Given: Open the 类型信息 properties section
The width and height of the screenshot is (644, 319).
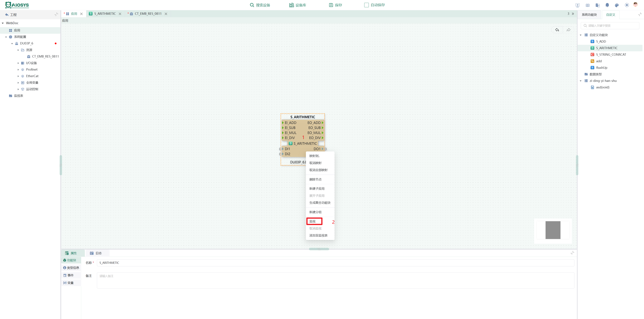Looking at the screenshot, I should click(71, 268).
